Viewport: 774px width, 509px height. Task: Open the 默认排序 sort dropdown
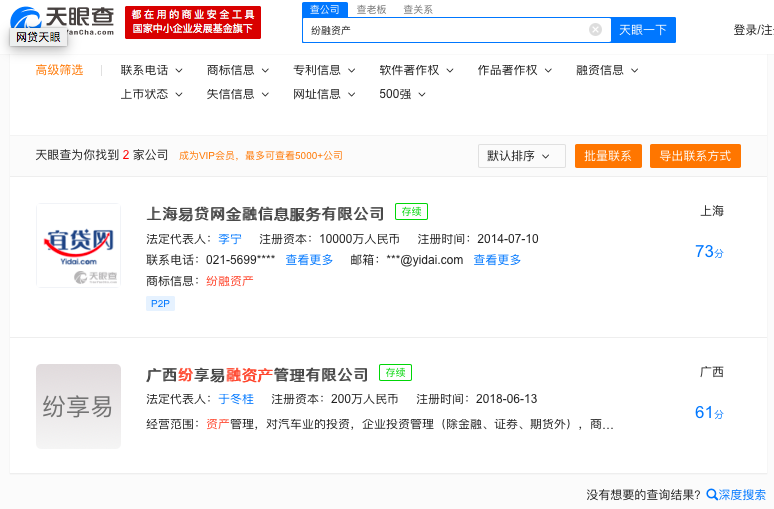pyautogui.click(x=522, y=156)
